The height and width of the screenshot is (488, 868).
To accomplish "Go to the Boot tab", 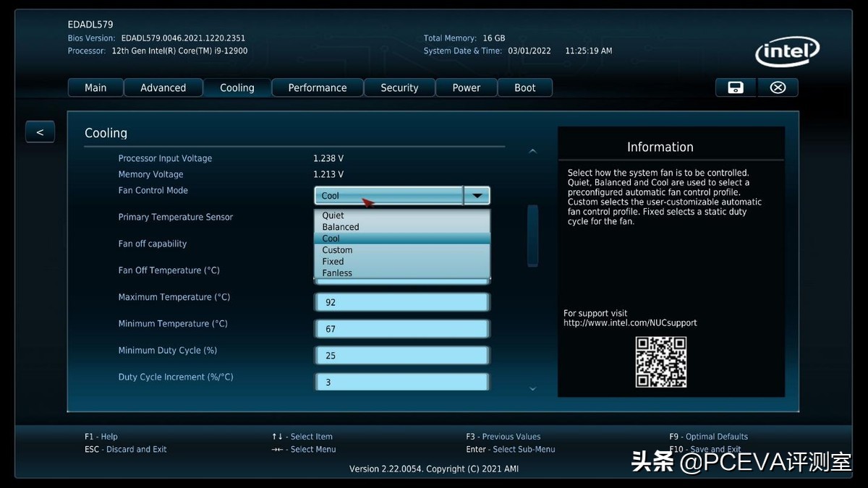I will click(524, 88).
